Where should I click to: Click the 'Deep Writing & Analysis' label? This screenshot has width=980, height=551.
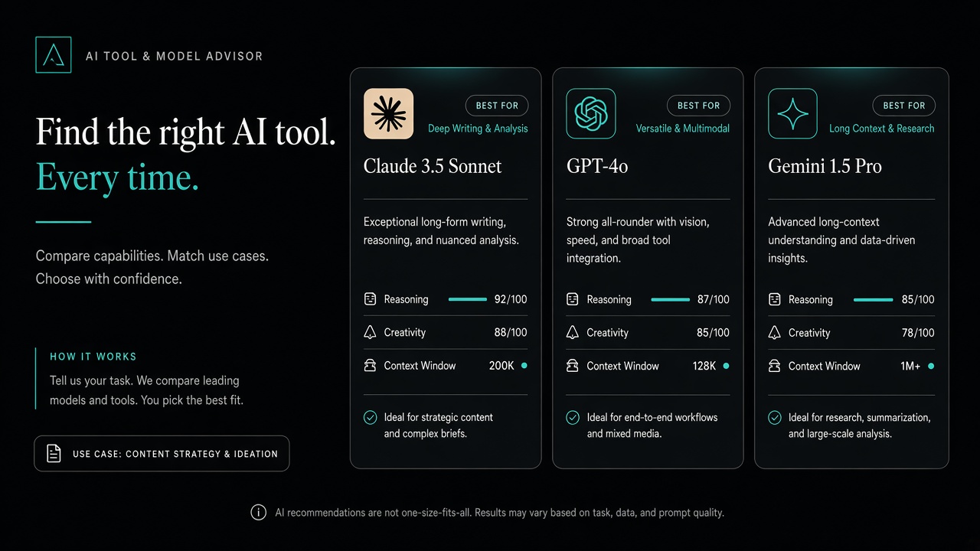(478, 129)
